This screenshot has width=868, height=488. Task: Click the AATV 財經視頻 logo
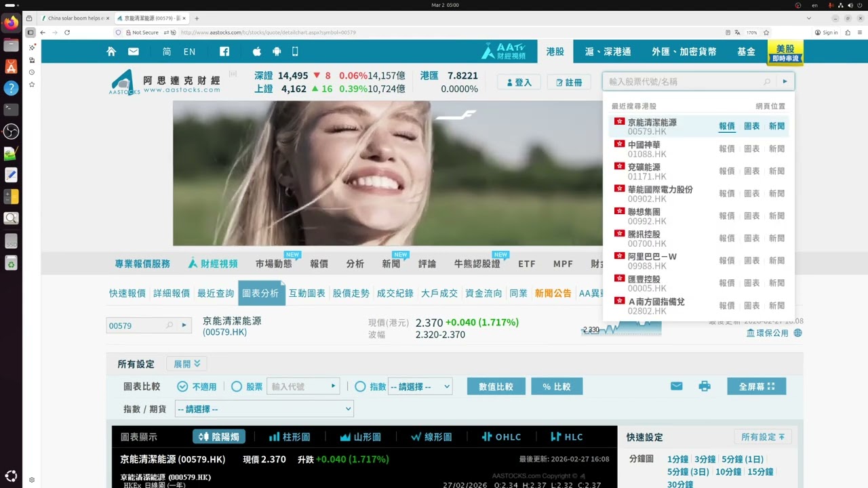[504, 52]
